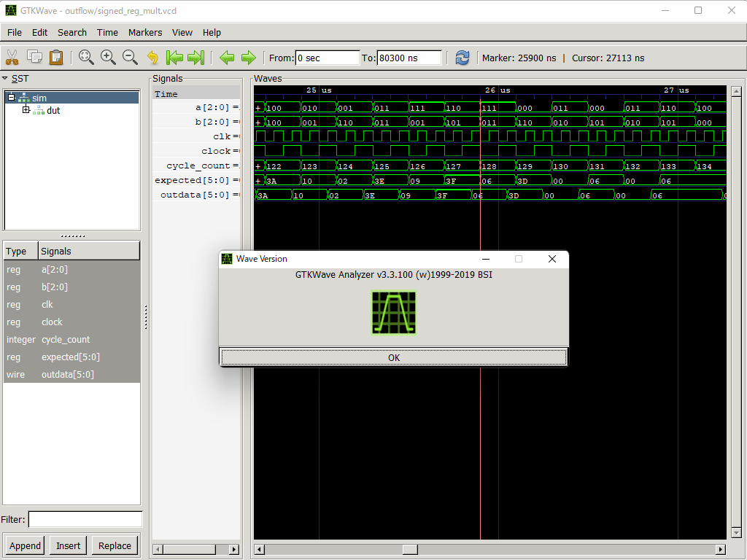Click the 27 us timeline marker
Image resolution: width=747 pixels, height=560 pixels.
[x=676, y=90]
